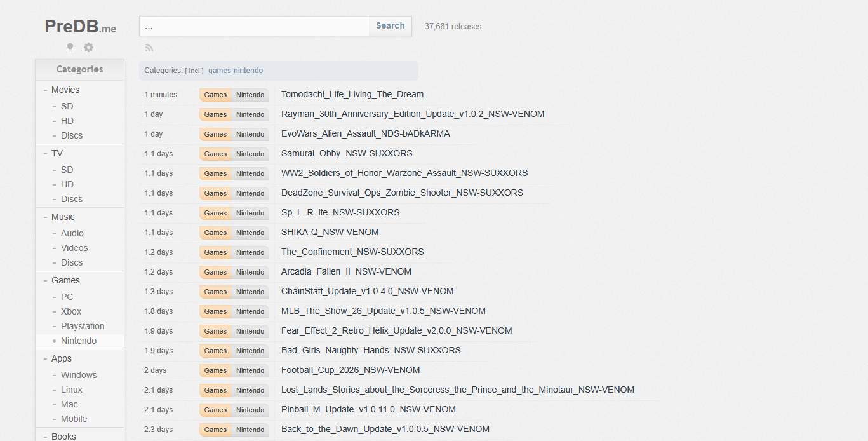Open Apps Windows category
This screenshot has width=868, height=441.
coord(79,375)
